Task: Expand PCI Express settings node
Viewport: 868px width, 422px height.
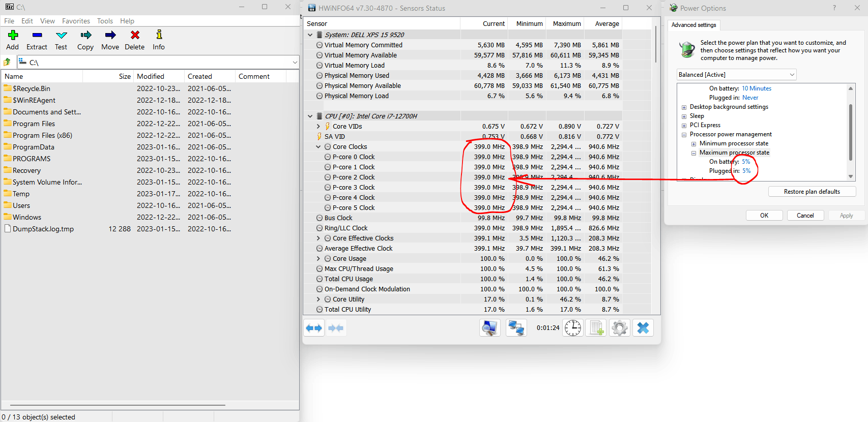Action: (684, 126)
